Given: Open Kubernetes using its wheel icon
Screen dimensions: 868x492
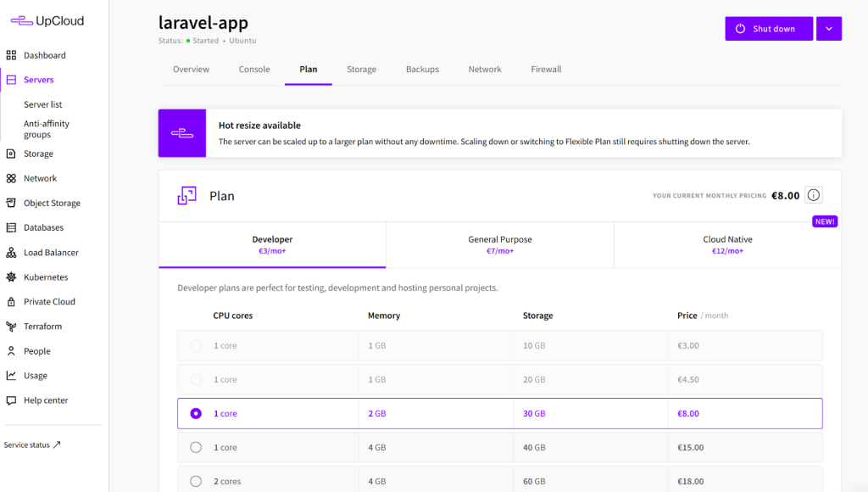Looking at the screenshot, I should (11, 277).
